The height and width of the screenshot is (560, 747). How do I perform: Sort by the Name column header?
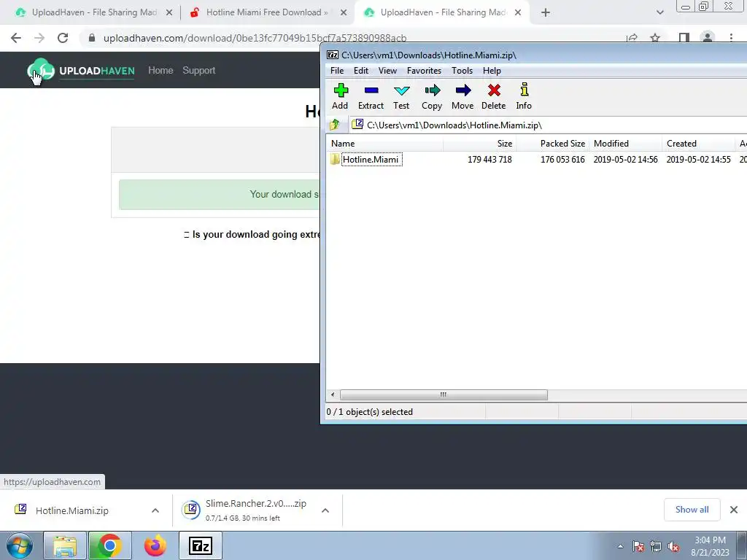pyautogui.click(x=384, y=144)
